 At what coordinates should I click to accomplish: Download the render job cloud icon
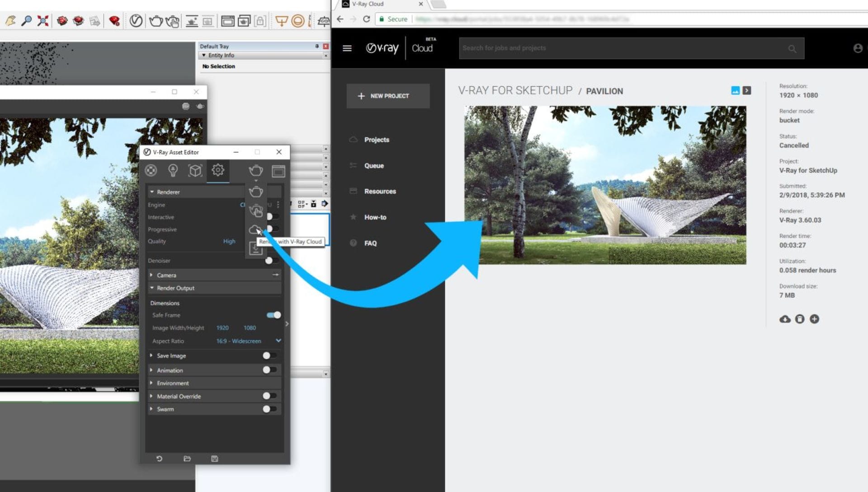785,319
